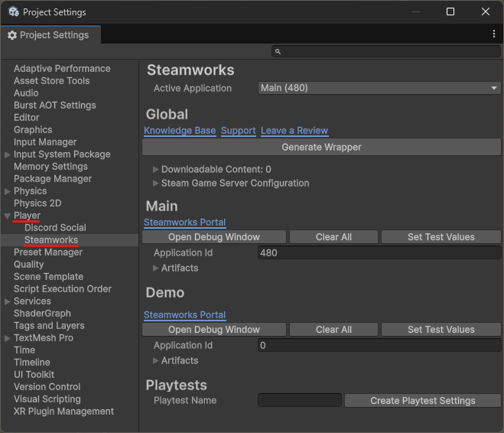Open Graphics settings

click(33, 129)
